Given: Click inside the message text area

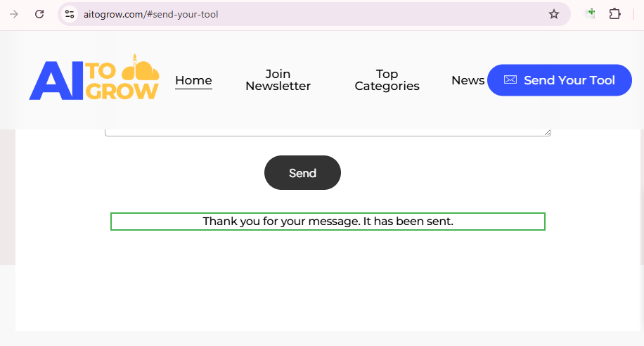Looking at the screenshot, I should click(327, 132).
